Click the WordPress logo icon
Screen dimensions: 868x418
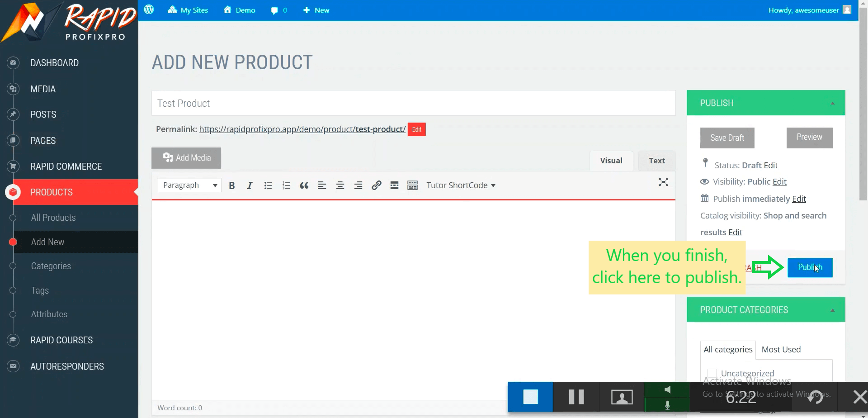[149, 9]
